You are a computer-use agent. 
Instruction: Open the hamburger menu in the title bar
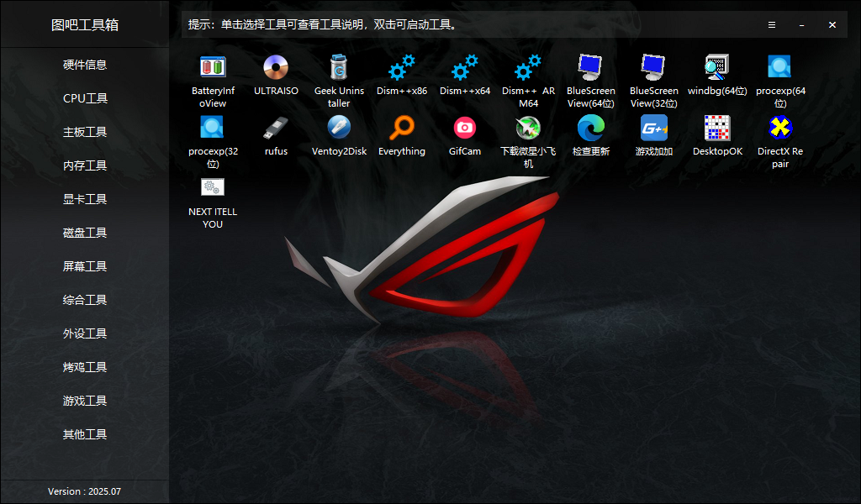click(x=772, y=24)
